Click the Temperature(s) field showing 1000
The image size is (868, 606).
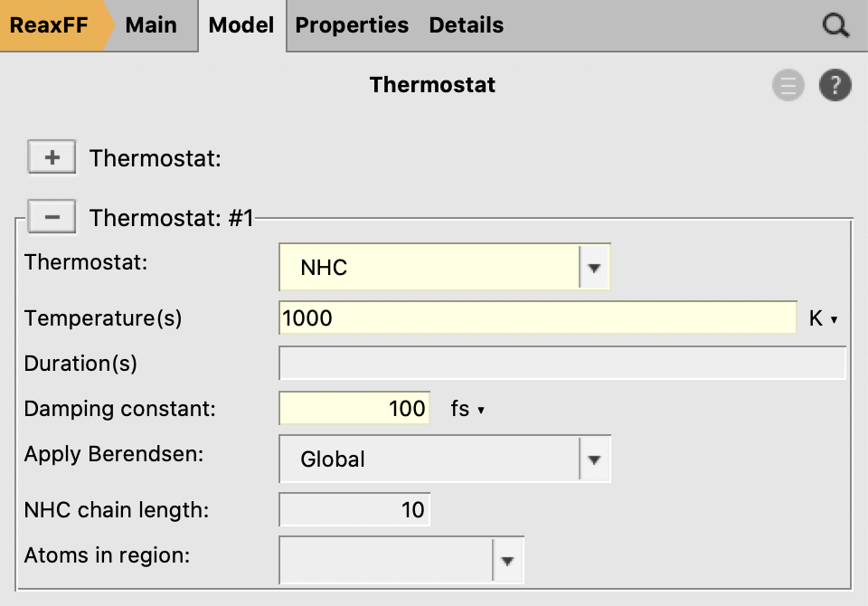pyautogui.click(x=537, y=318)
